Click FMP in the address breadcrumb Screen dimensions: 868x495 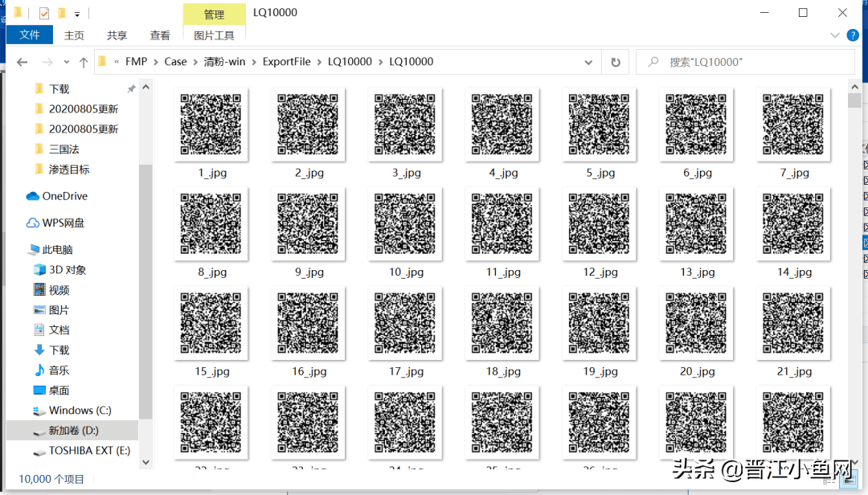coord(136,62)
